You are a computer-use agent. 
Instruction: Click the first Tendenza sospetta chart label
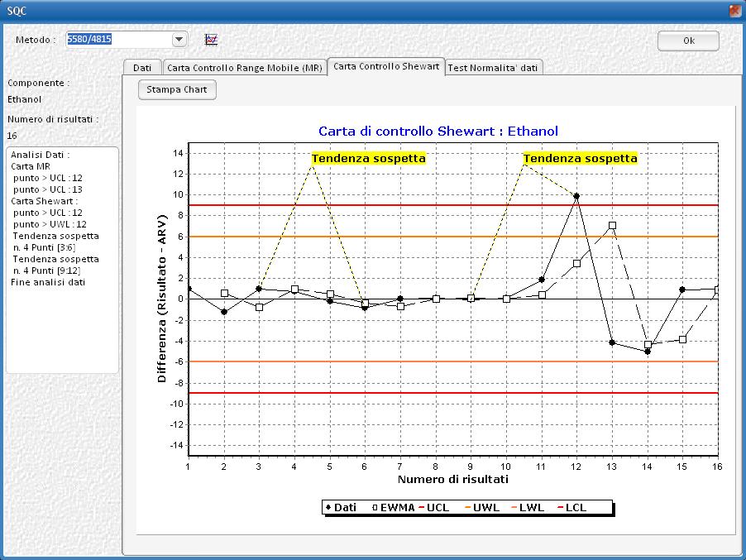pos(369,159)
